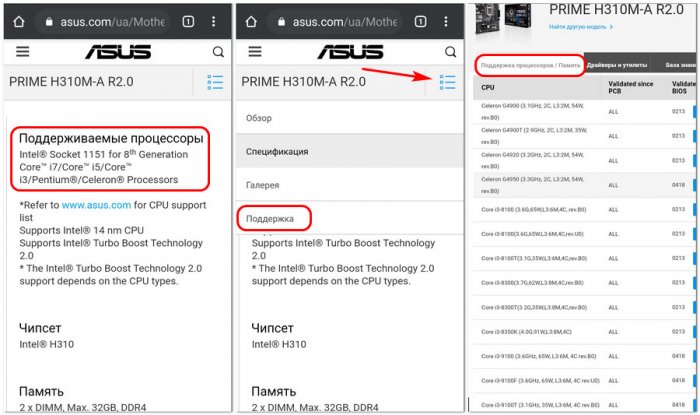Image resolution: width=700 pixels, height=415 pixels.
Task: Select the Core i3-8100 rev.B0 row
Action: coord(584,209)
